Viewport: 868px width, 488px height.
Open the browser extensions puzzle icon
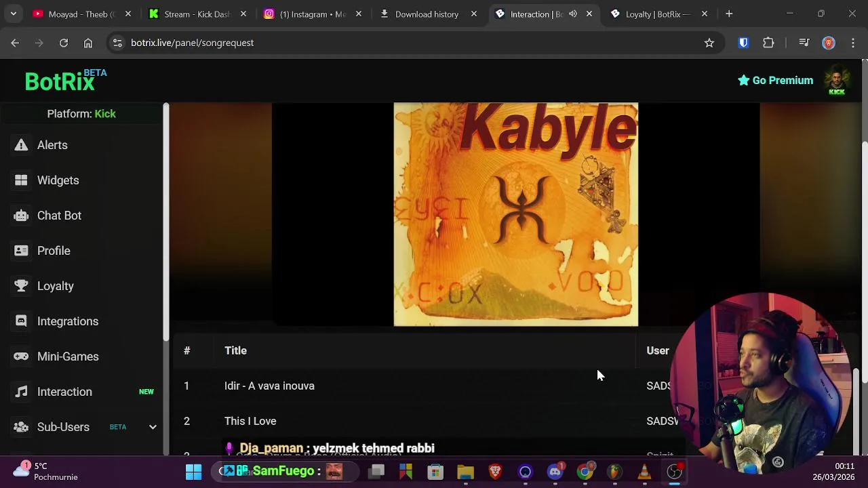[x=768, y=43]
